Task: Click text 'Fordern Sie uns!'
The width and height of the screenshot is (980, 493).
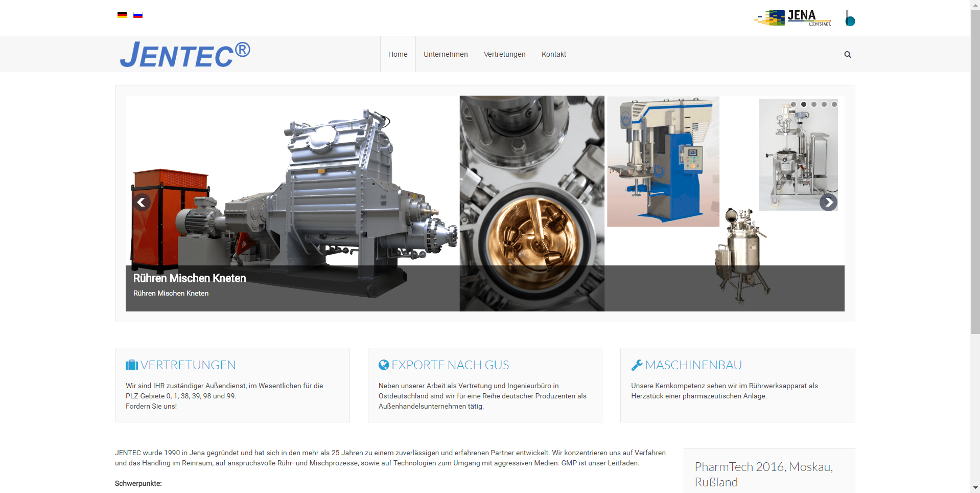Action: pyautogui.click(x=151, y=406)
